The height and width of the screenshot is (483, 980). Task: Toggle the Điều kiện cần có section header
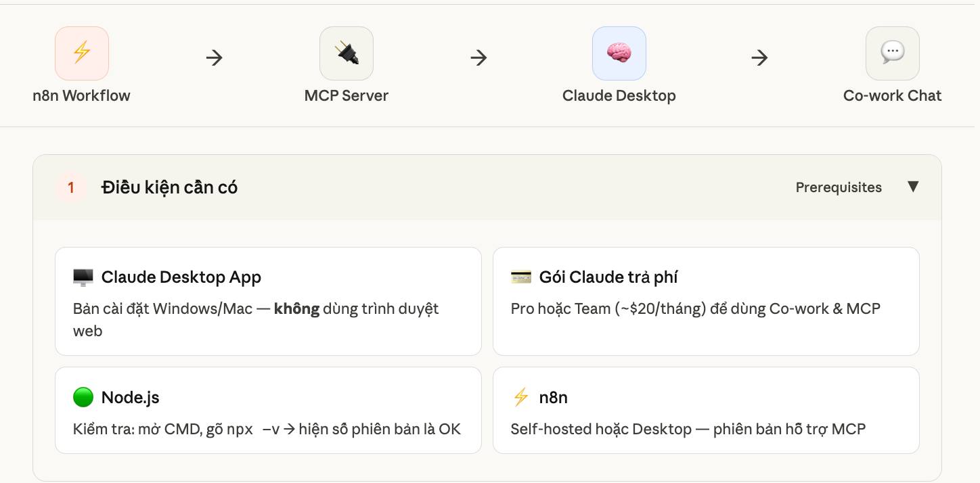coord(169,187)
